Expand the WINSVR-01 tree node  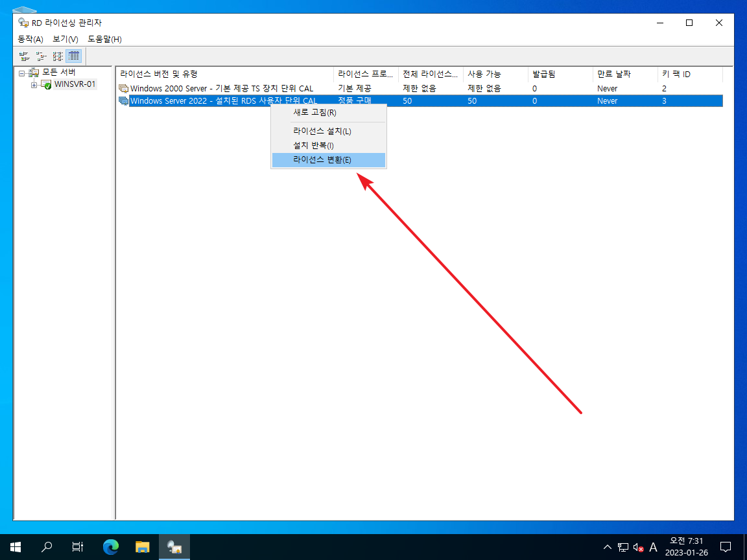[x=34, y=86]
